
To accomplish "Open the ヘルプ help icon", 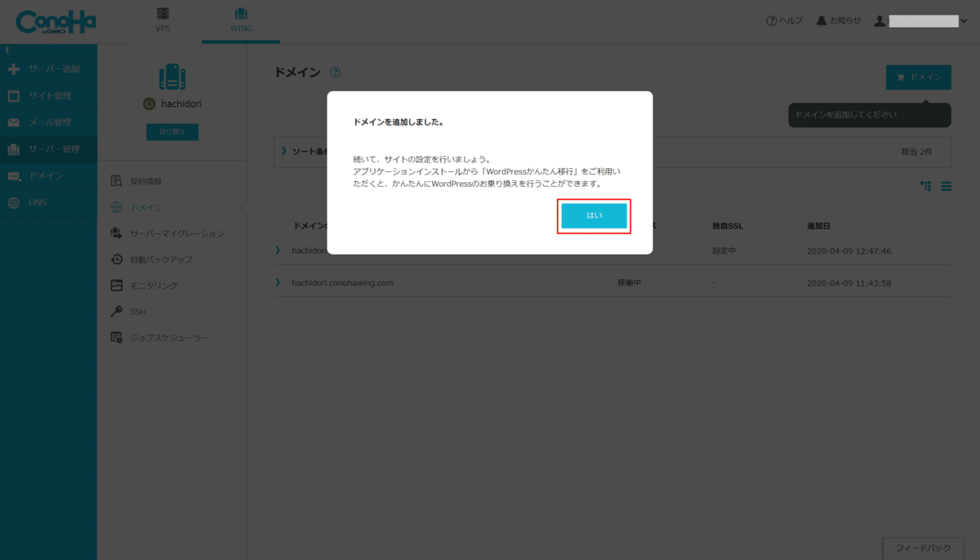I will [x=770, y=21].
